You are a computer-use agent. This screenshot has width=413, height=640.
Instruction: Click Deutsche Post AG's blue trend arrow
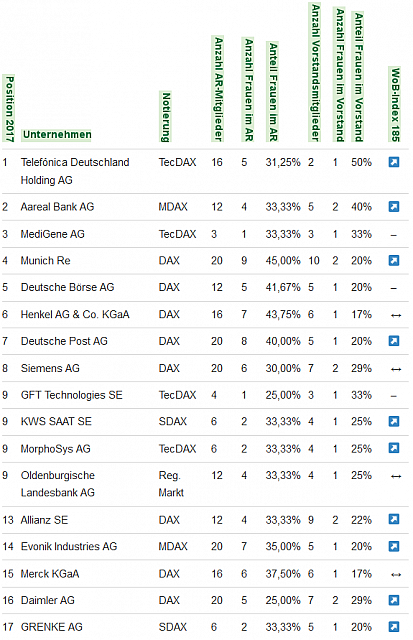tap(393, 341)
